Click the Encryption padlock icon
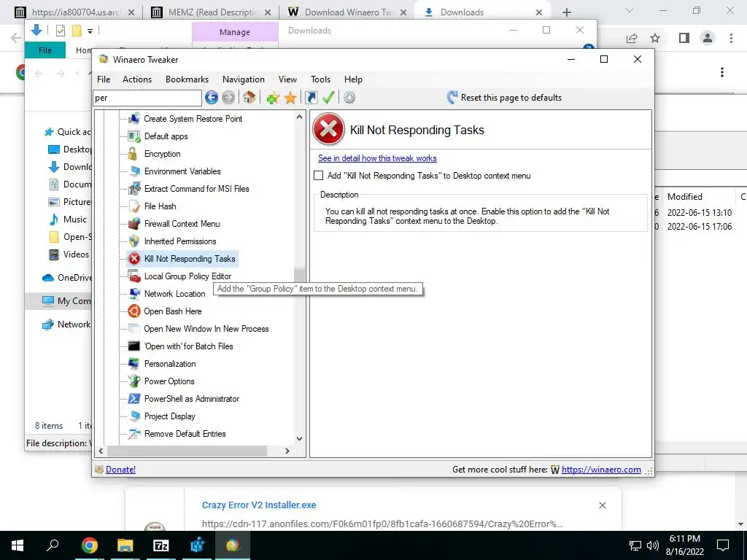Screen dimensions: 747x560 pos(133,154)
